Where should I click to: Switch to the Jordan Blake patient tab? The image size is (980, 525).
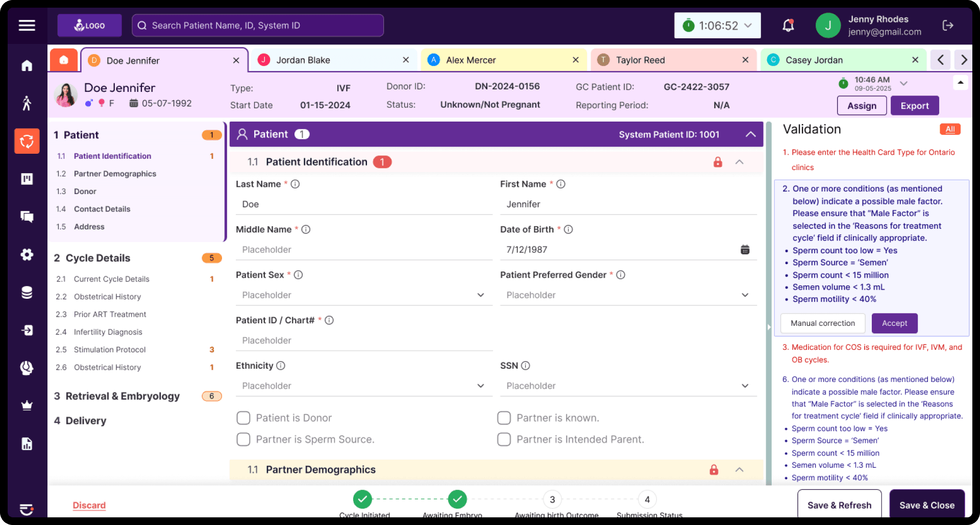(303, 60)
